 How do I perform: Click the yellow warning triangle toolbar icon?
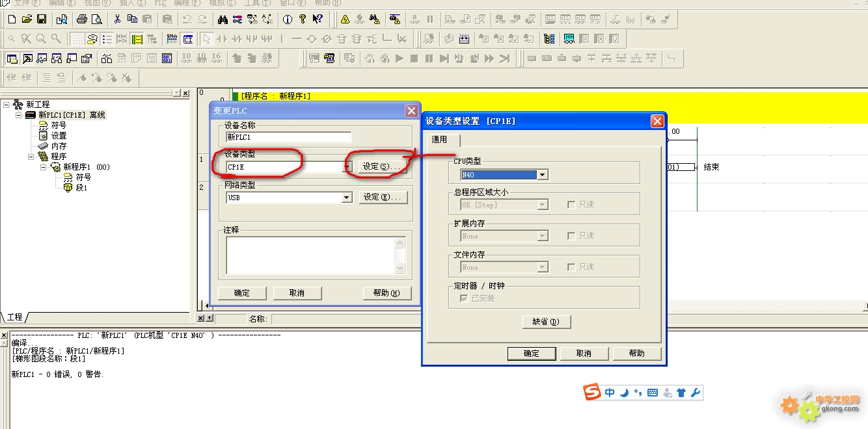(x=345, y=19)
